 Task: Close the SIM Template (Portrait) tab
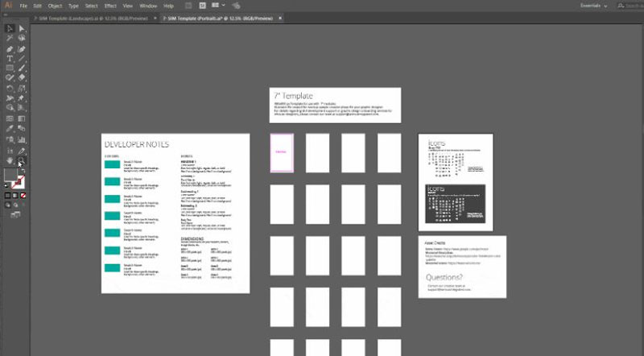coord(280,19)
